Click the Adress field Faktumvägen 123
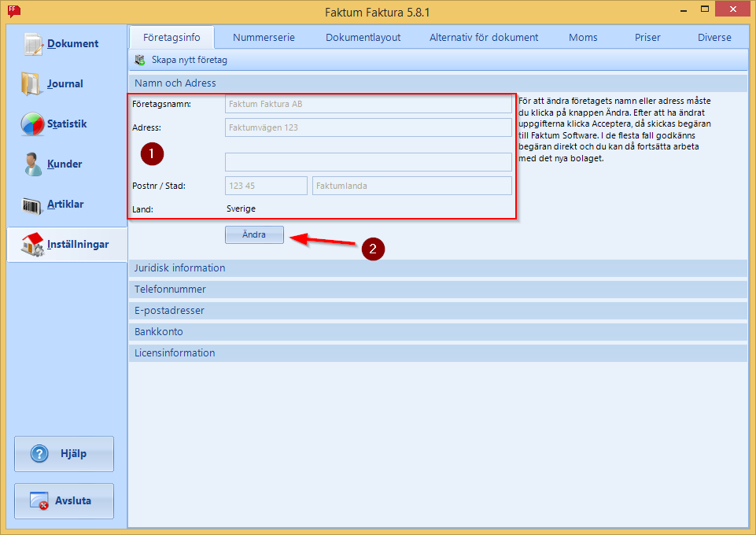756x535 pixels. [x=368, y=127]
